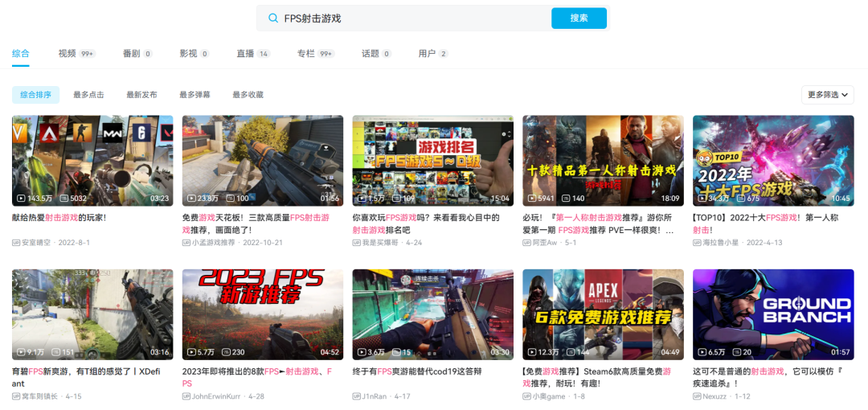Expand the 更多筛选 dropdown

(x=828, y=95)
